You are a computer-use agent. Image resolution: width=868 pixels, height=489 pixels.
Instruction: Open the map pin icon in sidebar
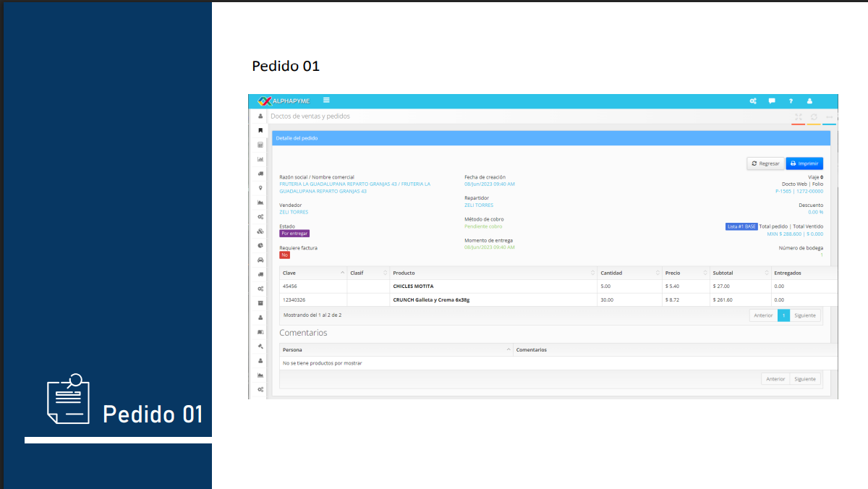[260, 188]
